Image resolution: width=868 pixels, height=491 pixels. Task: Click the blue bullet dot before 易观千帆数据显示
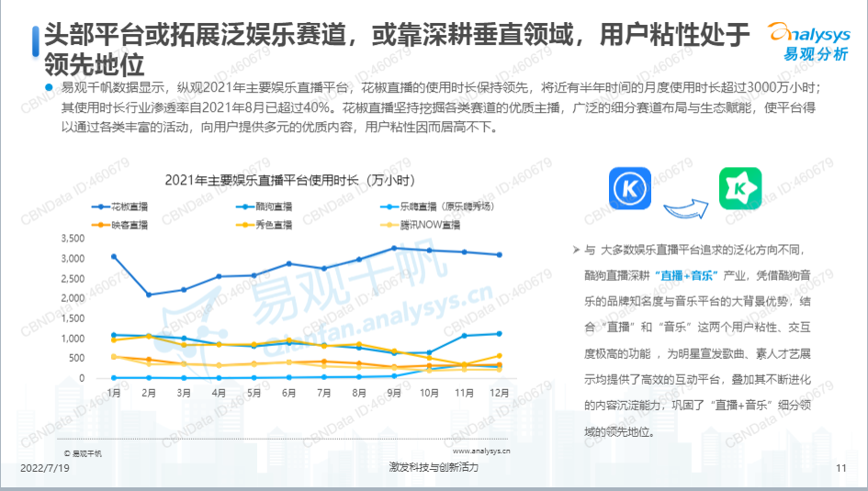coord(49,87)
